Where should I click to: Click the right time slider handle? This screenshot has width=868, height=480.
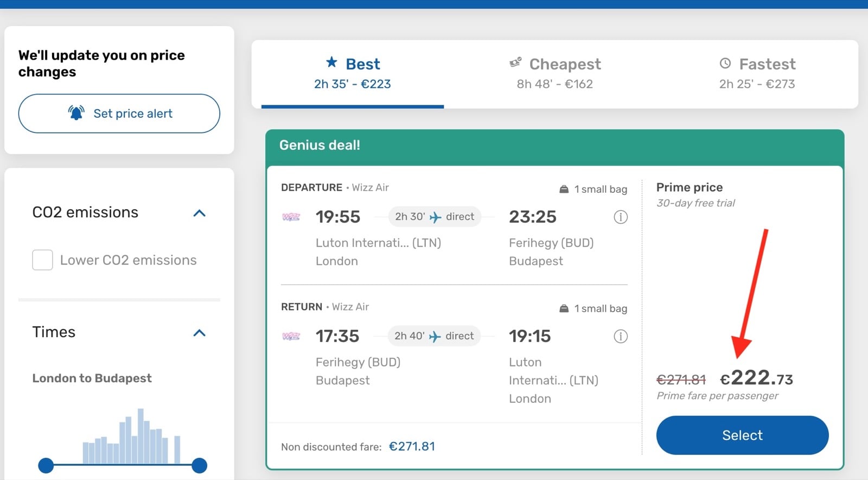pos(200,465)
